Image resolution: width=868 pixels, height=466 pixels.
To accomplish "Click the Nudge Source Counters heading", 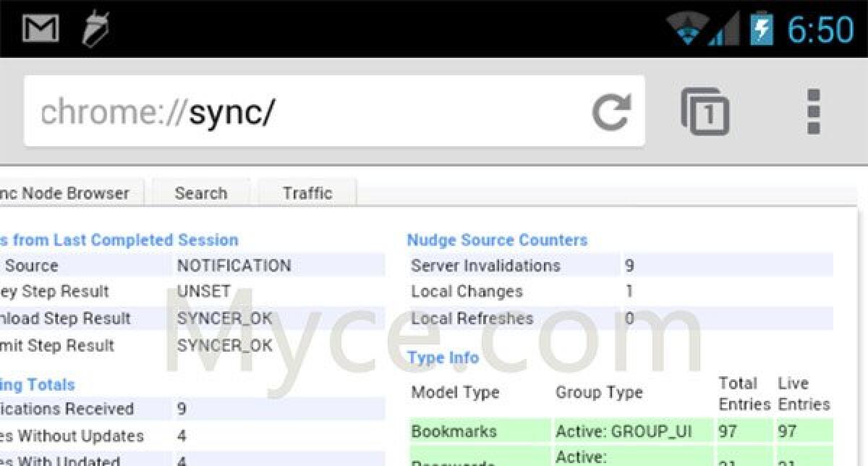I will (x=497, y=240).
